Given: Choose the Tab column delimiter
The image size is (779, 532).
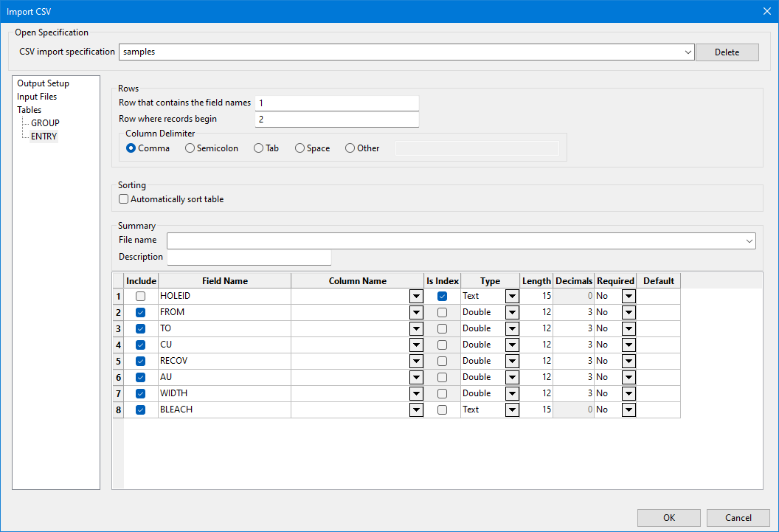Looking at the screenshot, I should click(x=259, y=148).
